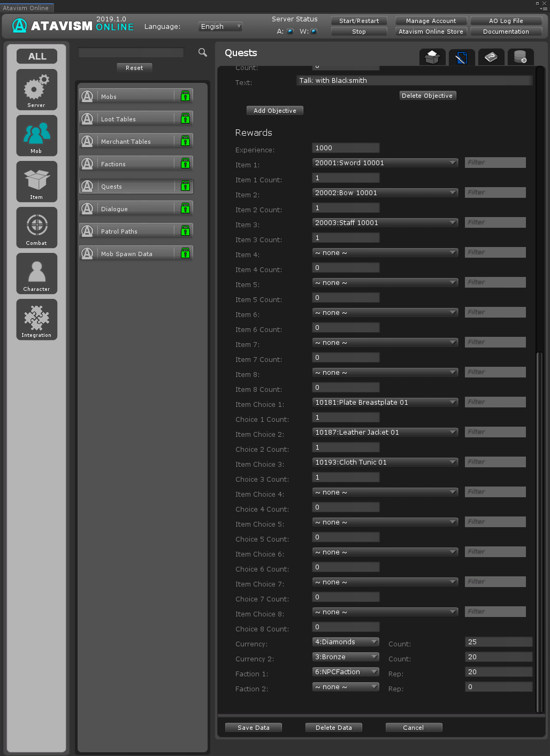The height and width of the screenshot is (756, 550).
Task: Toggle the green lock on Dialogue
Action: click(185, 209)
